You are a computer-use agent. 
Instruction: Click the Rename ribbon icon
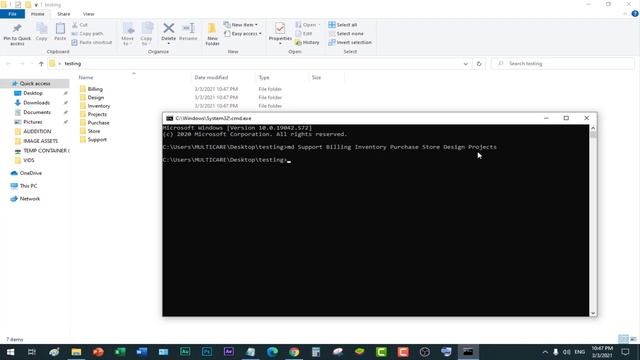tap(188, 28)
